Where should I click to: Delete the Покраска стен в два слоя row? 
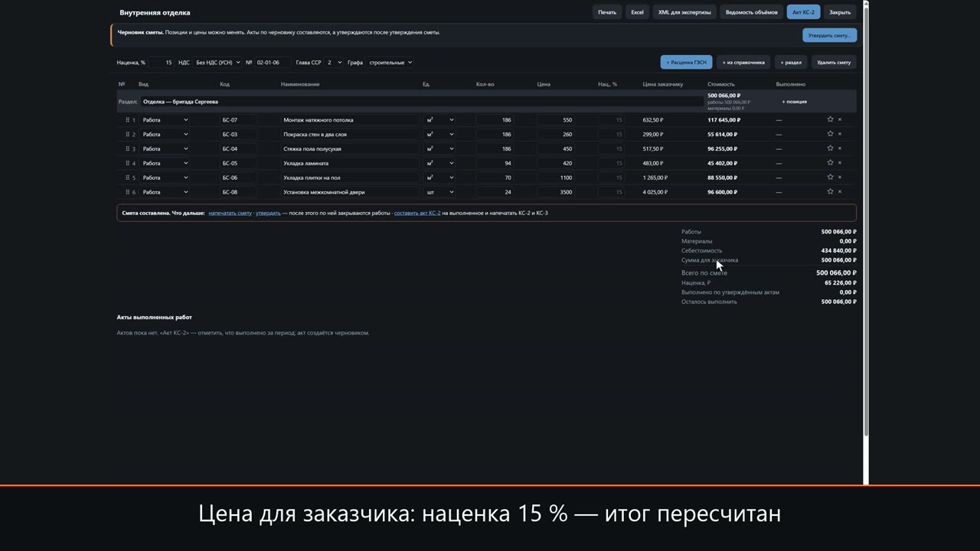(840, 134)
